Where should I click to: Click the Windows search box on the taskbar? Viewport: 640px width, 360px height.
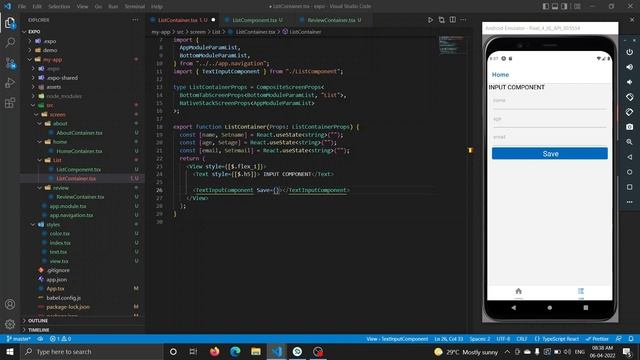coord(91,351)
